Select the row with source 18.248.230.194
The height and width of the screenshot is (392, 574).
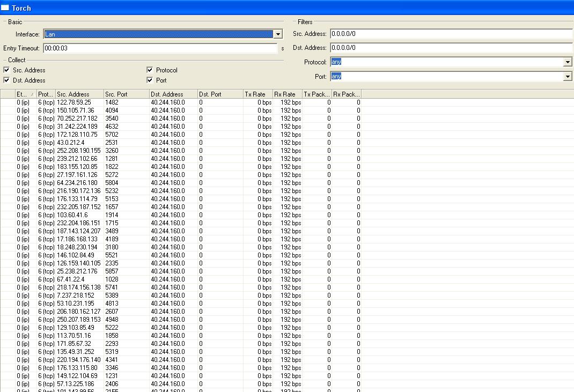click(181, 247)
